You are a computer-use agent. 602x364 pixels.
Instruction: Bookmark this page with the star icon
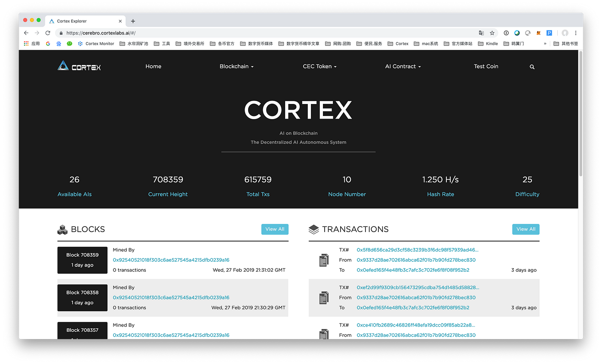[492, 33]
